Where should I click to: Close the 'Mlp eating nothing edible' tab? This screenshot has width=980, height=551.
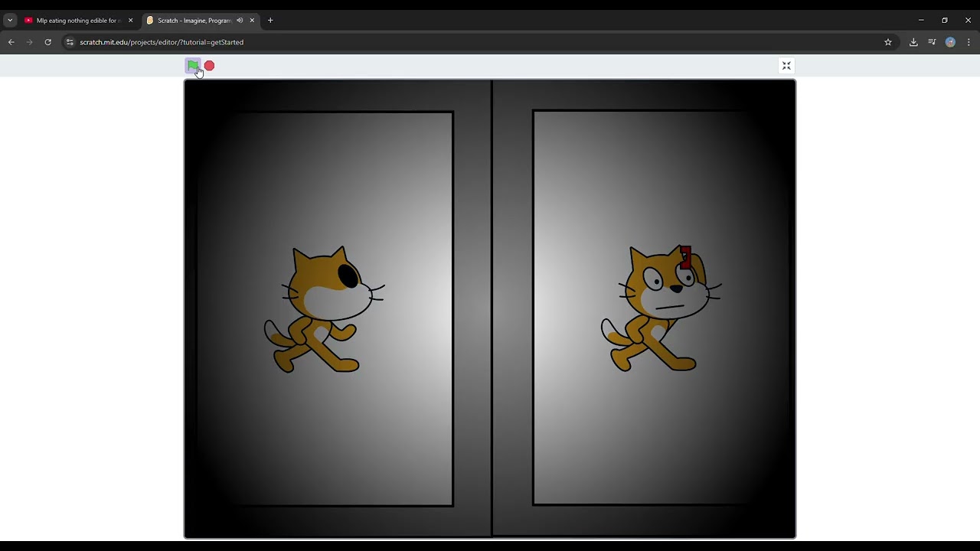(130, 21)
